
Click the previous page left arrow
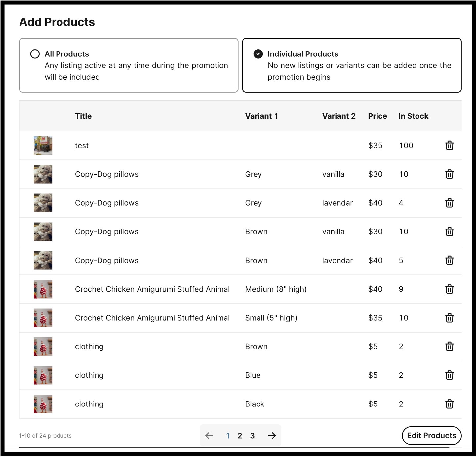click(209, 436)
